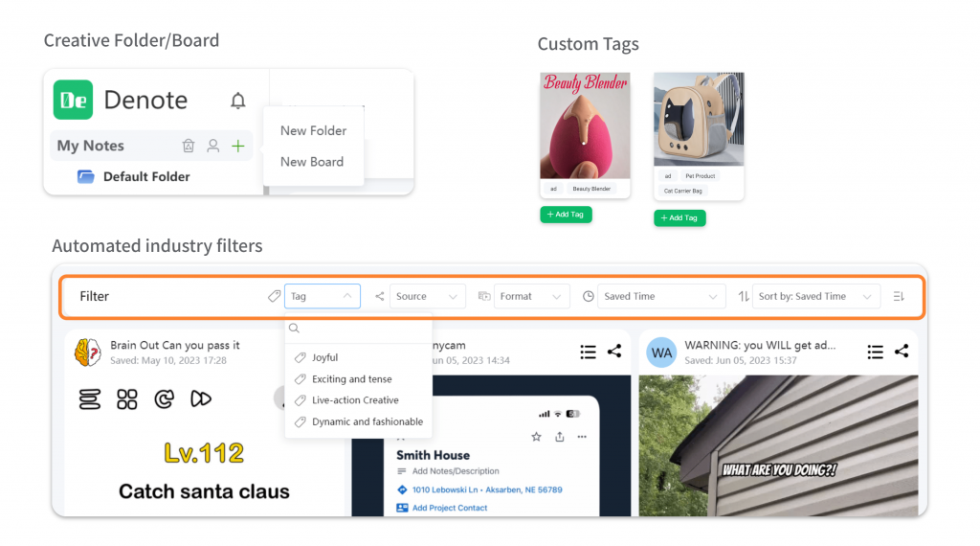The height and width of the screenshot is (546, 980).
Task: Click the trash icon in My Notes
Action: (189, 146)
